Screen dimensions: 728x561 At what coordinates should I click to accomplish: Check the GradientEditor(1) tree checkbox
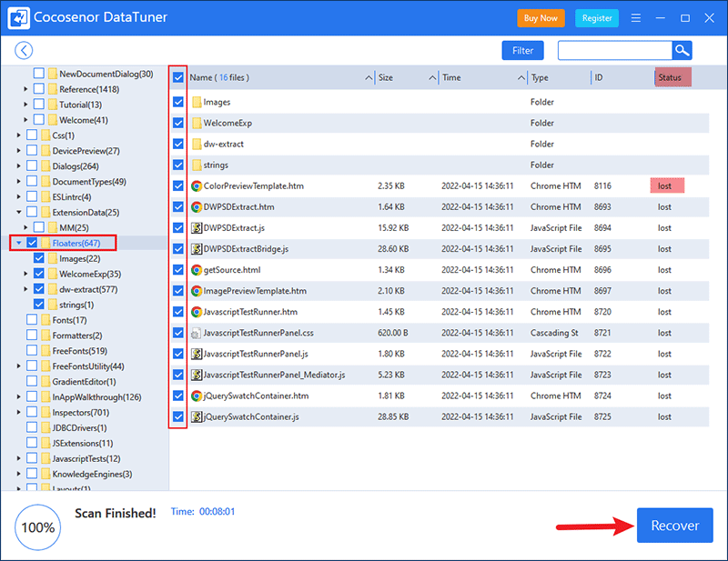click(x=32, y=381)
